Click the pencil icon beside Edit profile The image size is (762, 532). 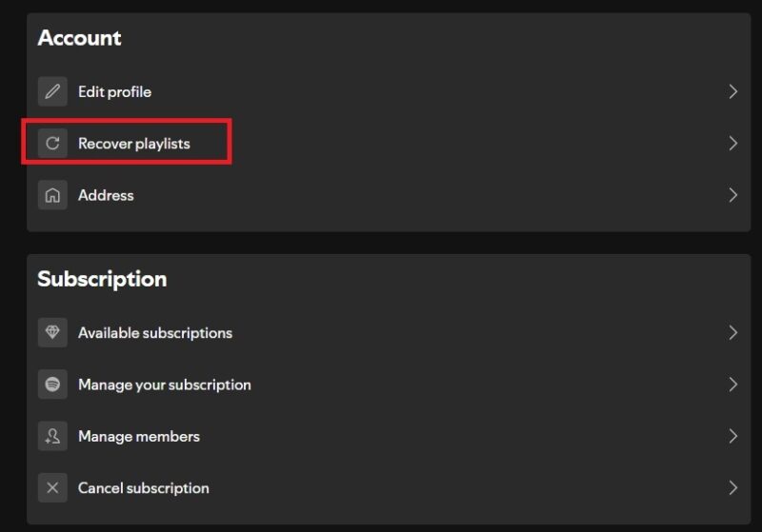(x=52, y=92)
